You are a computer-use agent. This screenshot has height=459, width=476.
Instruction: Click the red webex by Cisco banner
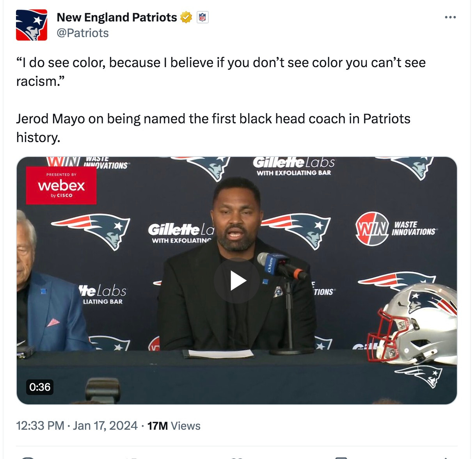click(x=61, y=185)
